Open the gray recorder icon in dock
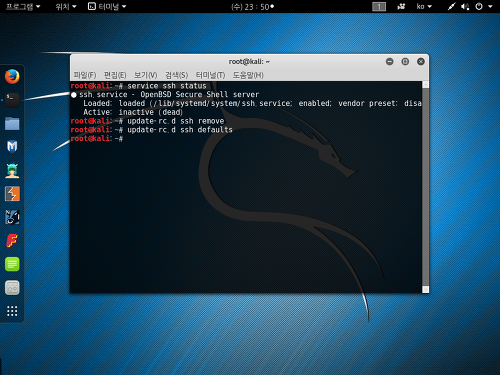Screen dimensions: 500x375 click(12, 288)
